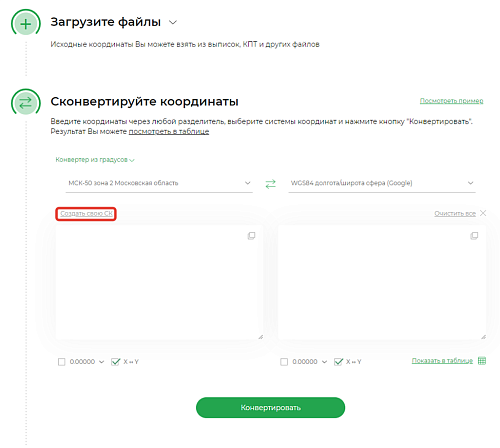Enable right 0.00000 rounding checkbox

click(284, 362)
